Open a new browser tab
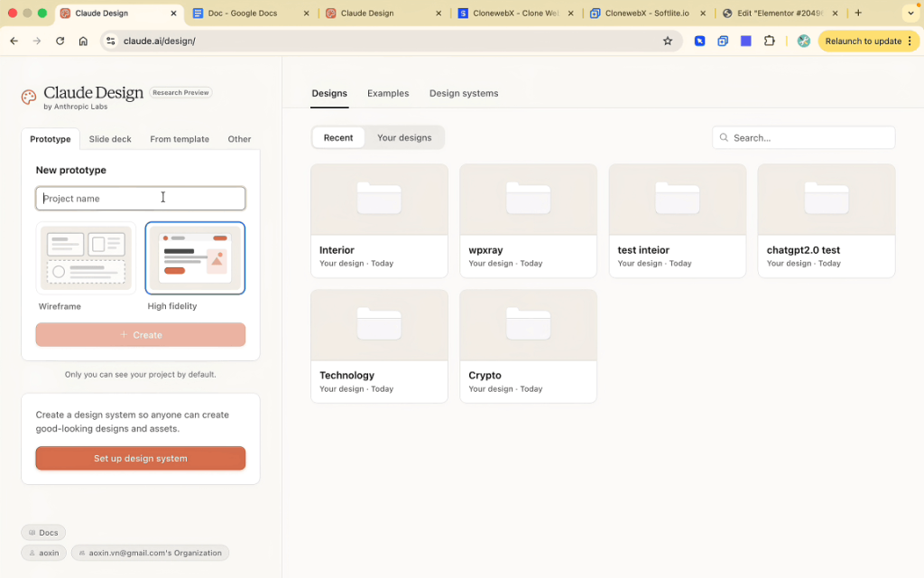Viewport: 924px width, 578px height. click(858, 13)
